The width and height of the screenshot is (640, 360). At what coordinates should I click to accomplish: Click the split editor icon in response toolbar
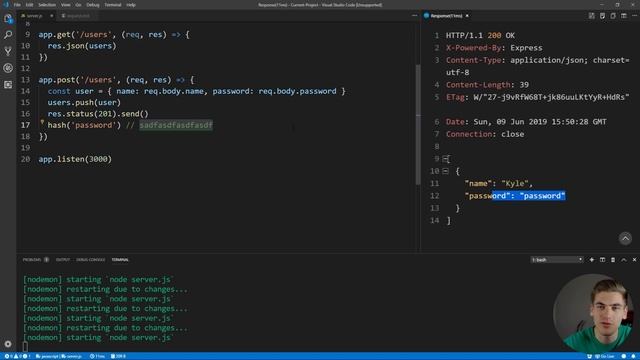623,16
